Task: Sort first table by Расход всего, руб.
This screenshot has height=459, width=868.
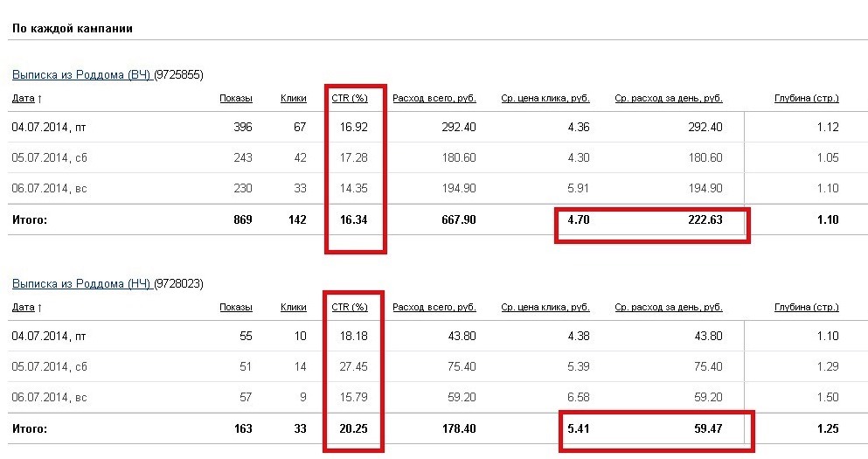Action: (x=434, y=98)
